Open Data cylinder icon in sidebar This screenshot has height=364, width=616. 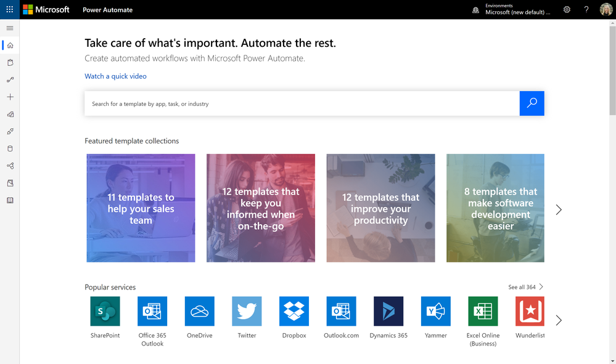pyautogui.click(x=10, y=148)
